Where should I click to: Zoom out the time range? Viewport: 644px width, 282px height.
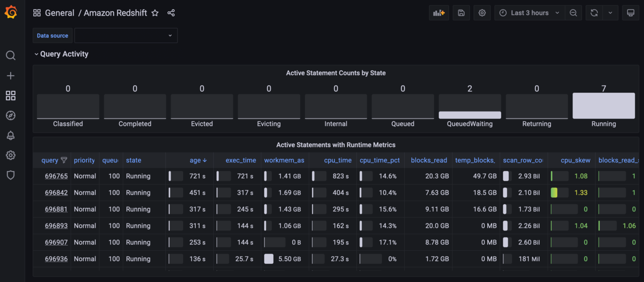574,13
